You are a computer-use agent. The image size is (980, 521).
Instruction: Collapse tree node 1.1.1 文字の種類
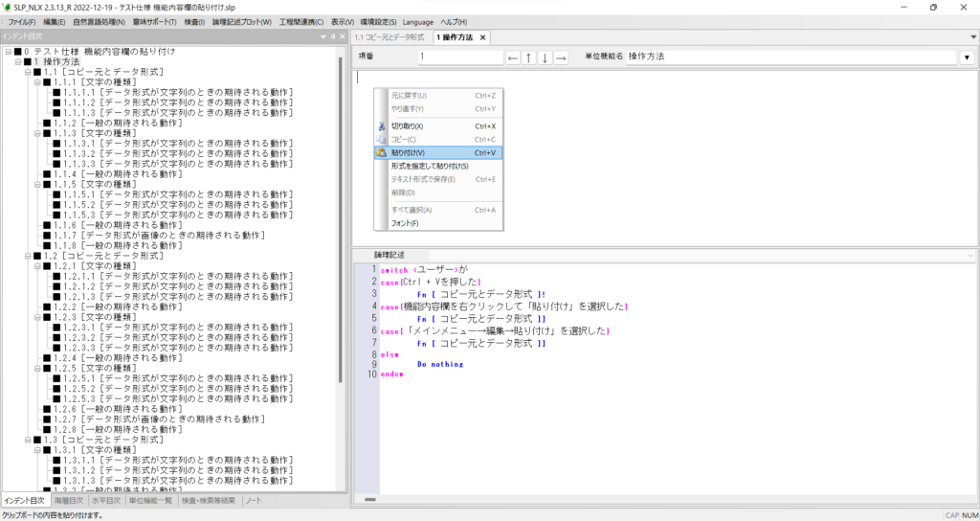coord(38,82)
